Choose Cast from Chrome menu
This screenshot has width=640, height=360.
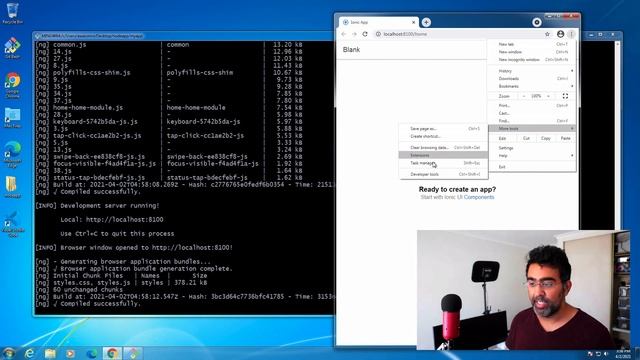coord(531,113)
